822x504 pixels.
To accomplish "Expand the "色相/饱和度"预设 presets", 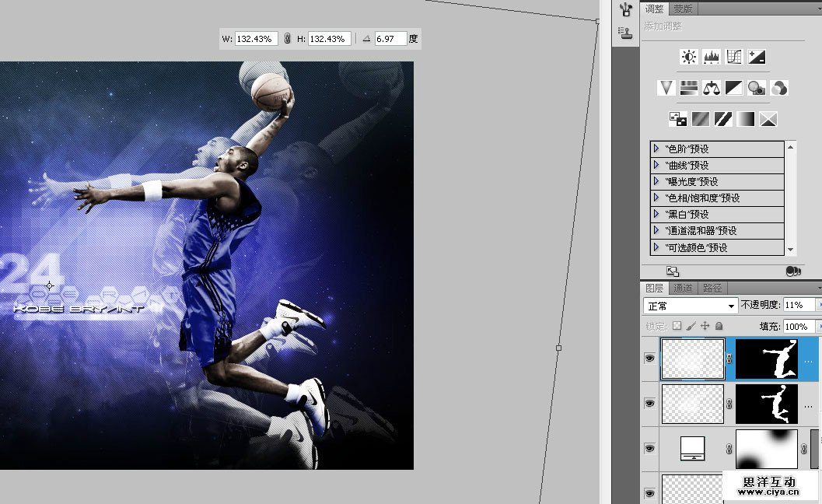I will point(656,198).
